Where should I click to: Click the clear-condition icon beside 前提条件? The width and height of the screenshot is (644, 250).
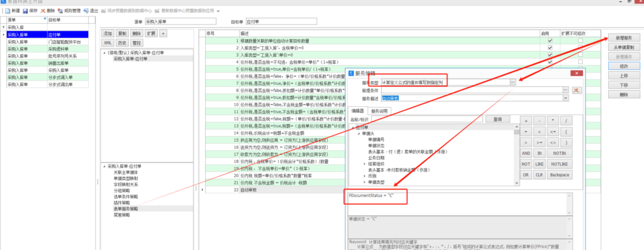pos(577,90)
